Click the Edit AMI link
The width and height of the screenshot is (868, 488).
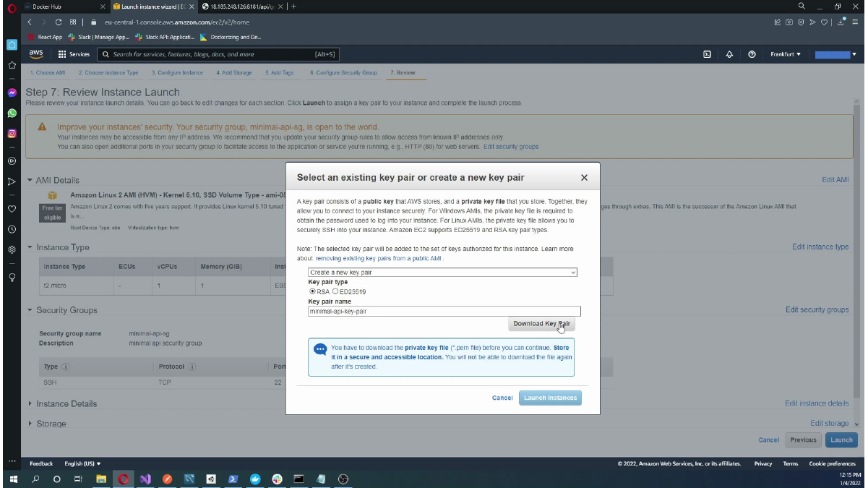pos(835,180)
